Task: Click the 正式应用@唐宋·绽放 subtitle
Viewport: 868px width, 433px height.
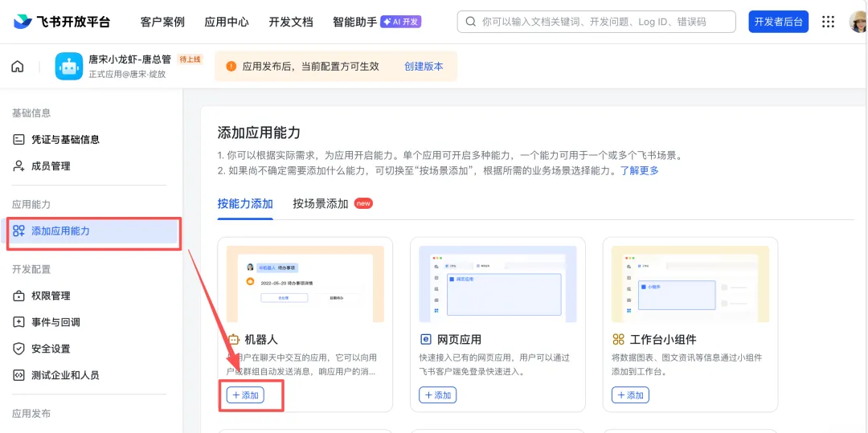Action: (127, 74)
